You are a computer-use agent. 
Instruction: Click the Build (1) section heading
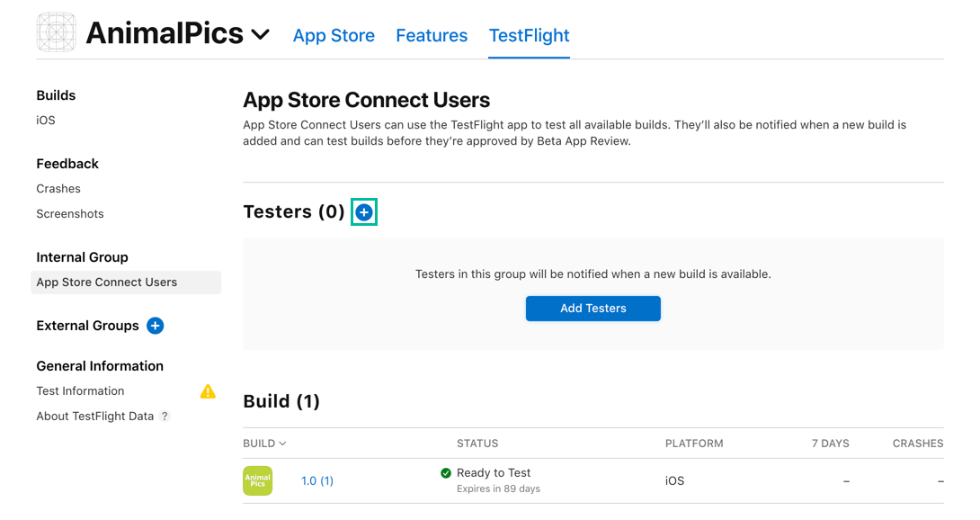281,401
